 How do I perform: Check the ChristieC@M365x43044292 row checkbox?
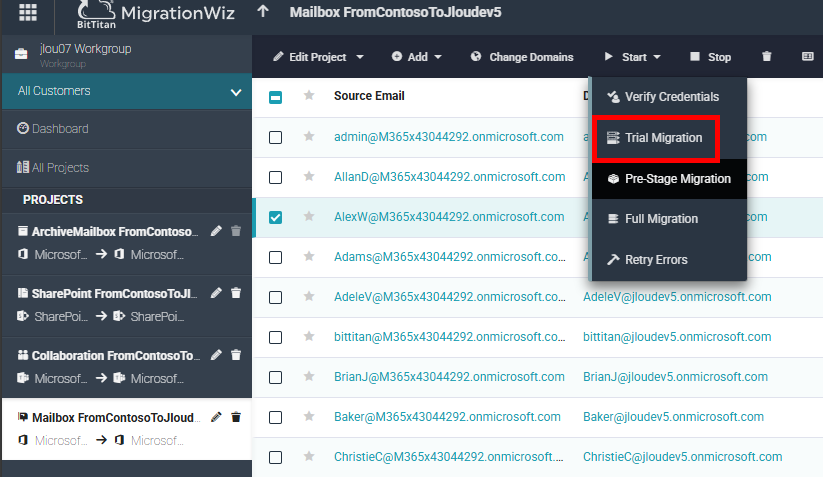276,458
